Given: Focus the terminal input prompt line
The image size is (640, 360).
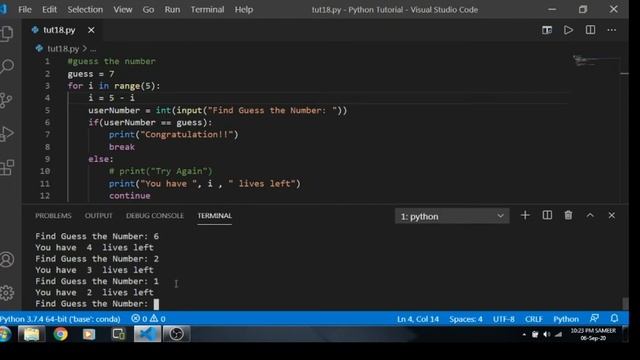Looking at the screenshot, I should (97, 304).
